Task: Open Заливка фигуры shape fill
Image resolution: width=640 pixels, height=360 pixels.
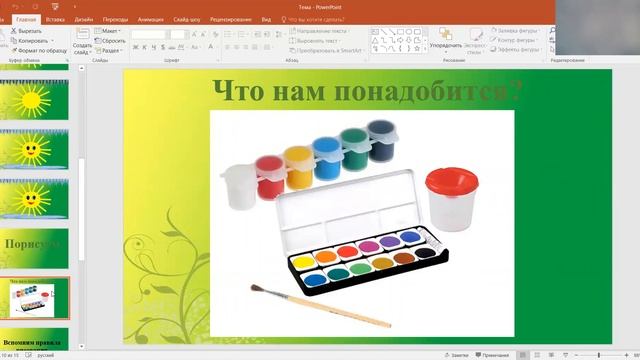Action: tap(516, 31)
